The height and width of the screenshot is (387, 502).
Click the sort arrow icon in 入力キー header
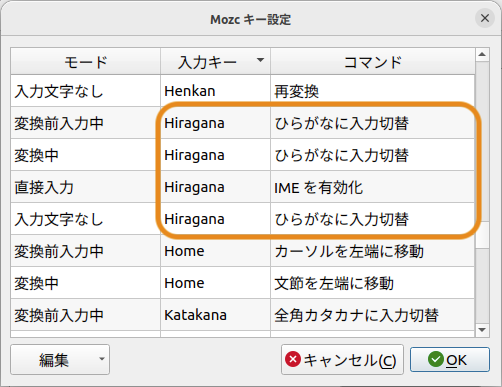tap(260, 60)
